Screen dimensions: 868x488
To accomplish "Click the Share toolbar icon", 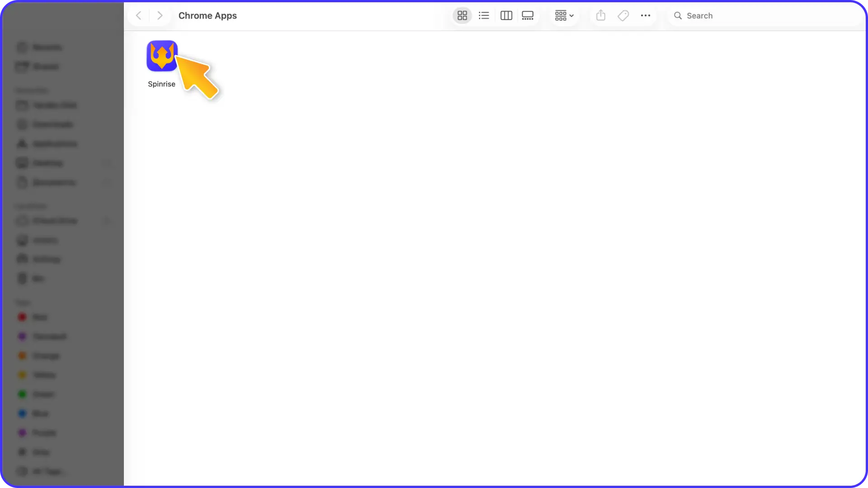I will pyautogui.click(x=600, y=16).
